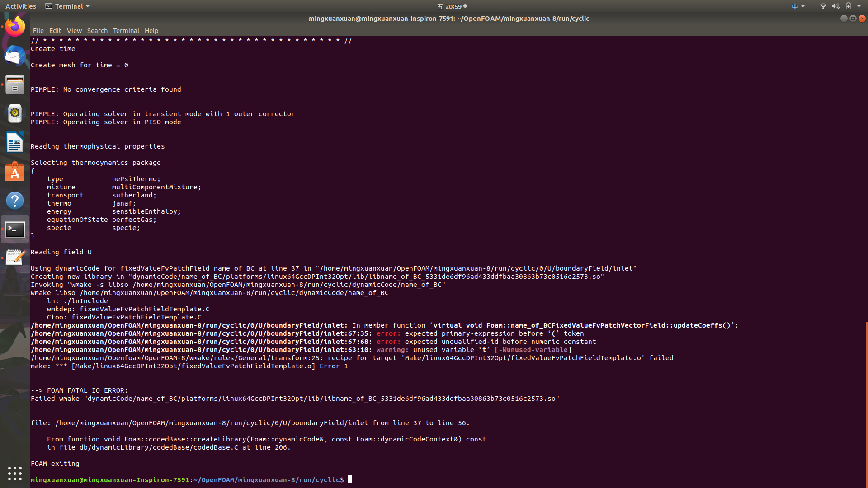Image resolution: width=868 pixels, height=488 pixels.
Task: Click the Wi-Fi status icon
Action: [x=823, y=6]
